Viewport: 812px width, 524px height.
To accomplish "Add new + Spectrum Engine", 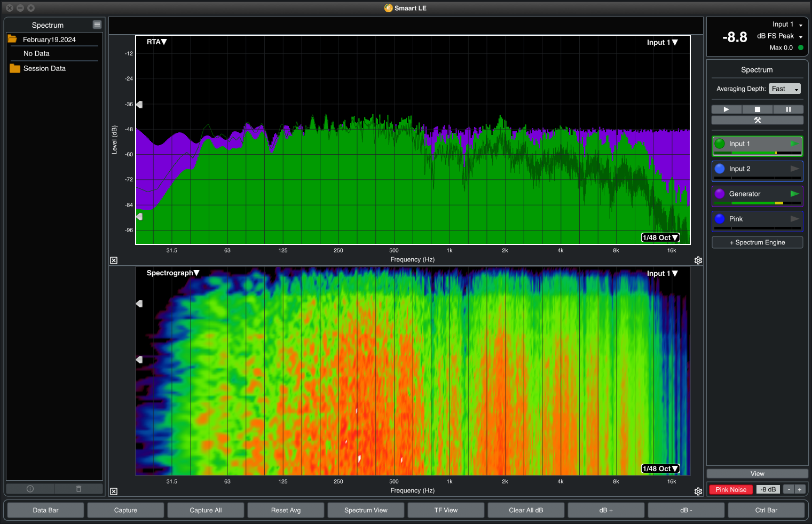I will click(x=757, y=242).
